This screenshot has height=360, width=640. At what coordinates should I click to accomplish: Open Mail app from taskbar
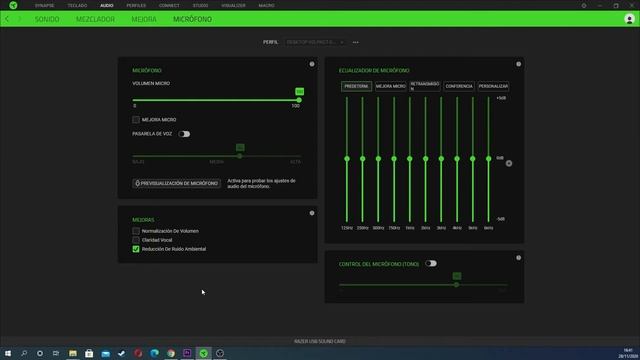tap(105, 353)
